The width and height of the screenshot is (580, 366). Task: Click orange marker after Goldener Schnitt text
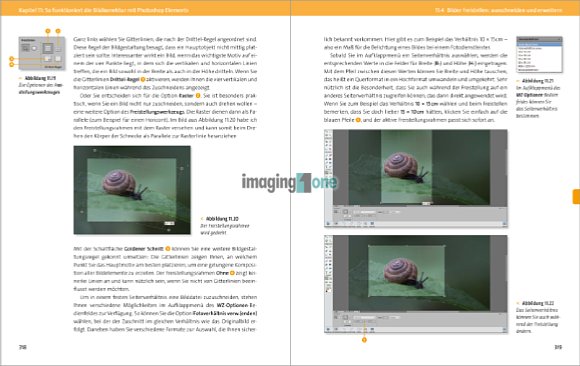pos(168,249)
